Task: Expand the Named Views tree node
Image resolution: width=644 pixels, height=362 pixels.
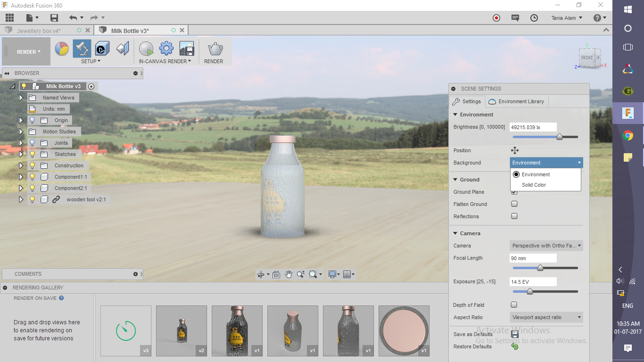Action: point(21,98)
